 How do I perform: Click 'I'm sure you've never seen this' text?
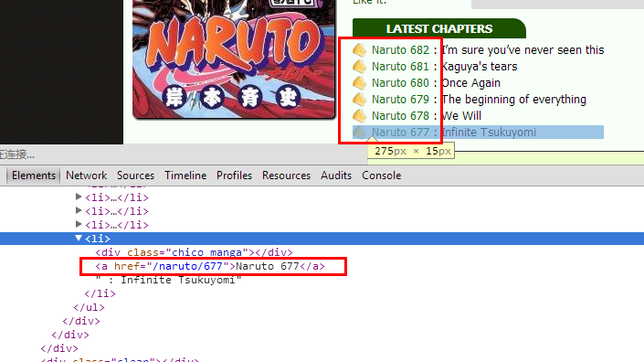pyautogui.click(x=523, y=50)
